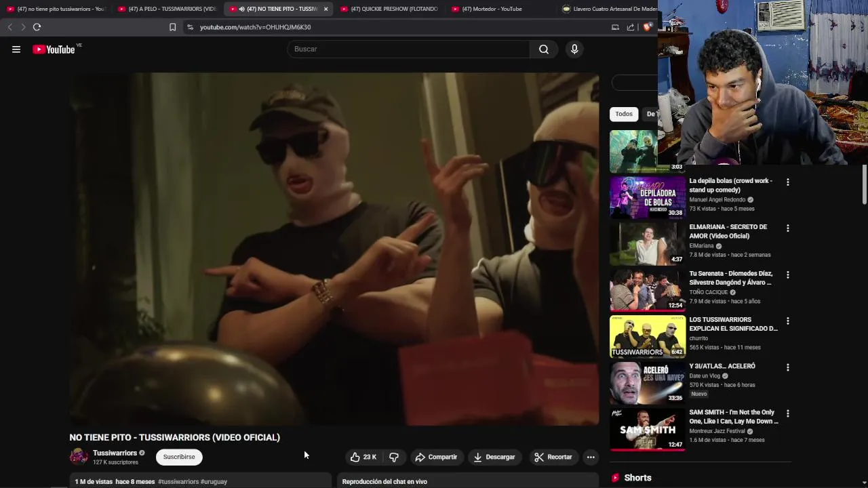The image size is (868, 488).
Task: Click the page vertical scrollbar
Action: pos(865,184)
